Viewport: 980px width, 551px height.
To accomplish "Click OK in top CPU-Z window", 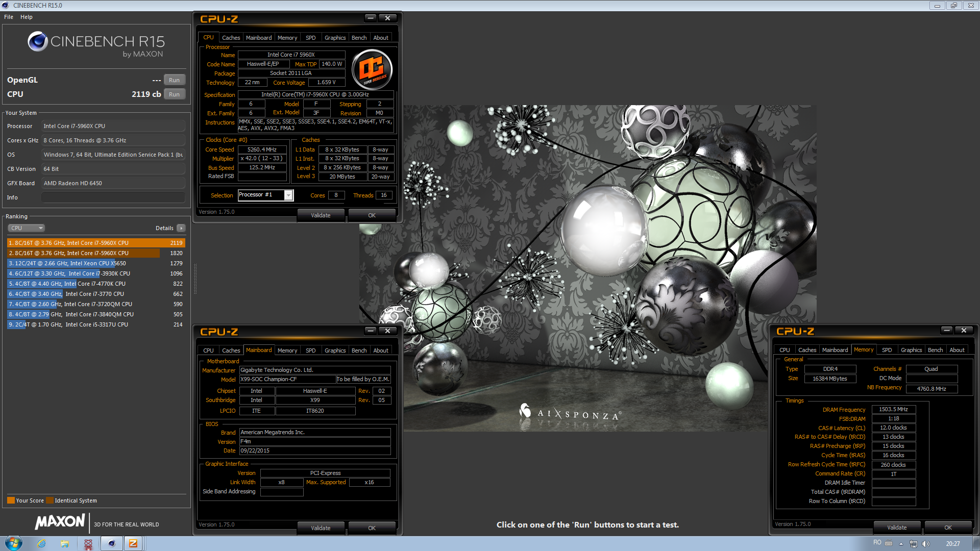I will [x=372, y=215].
